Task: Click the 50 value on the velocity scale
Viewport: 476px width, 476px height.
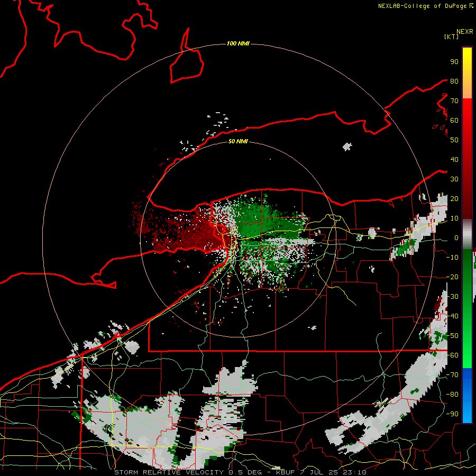Action: pyautogui.click(x=454, y=140)
